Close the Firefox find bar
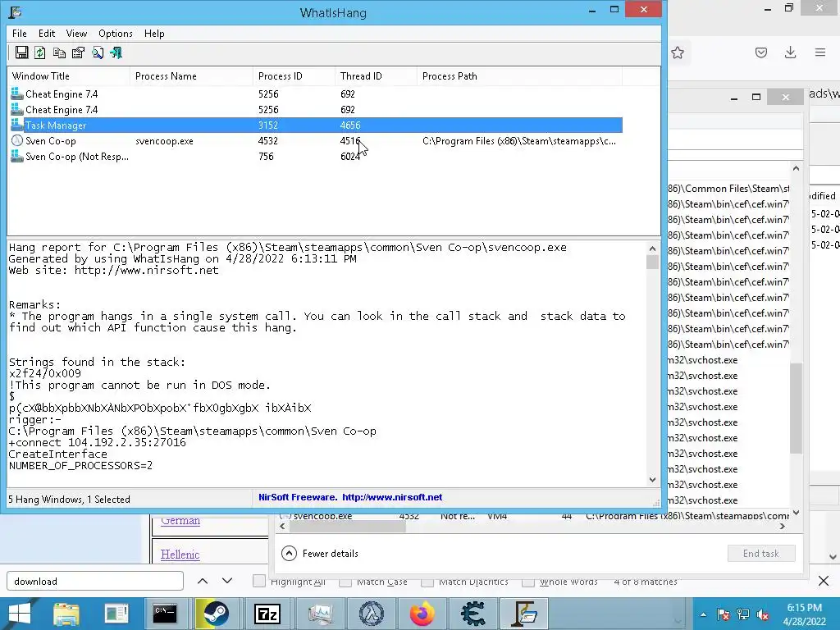The width and height of the screenshot is (840, 630). pos(824,581)
